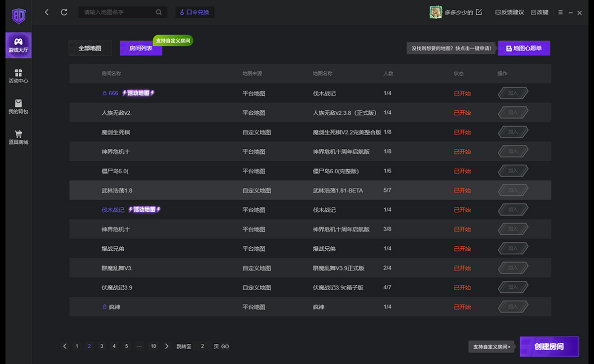Open the 活动中心 gift sidebar icon
The width and height of the screenshot is (594, 364).
[x=18, y=76]
